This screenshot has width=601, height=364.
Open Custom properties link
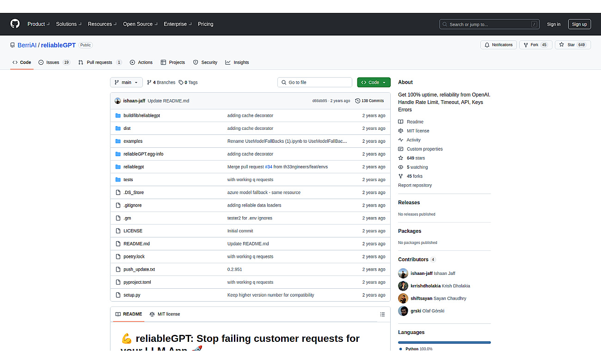tap(420, 149)
